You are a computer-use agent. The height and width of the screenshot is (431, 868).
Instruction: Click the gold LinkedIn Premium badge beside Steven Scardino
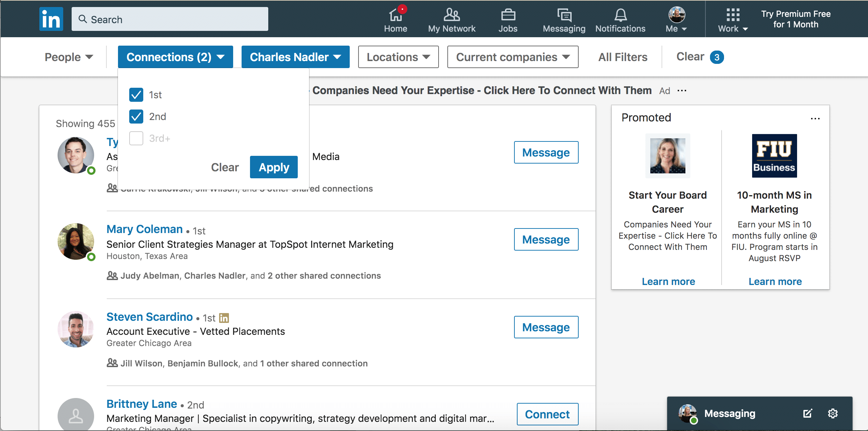[224, 318]
